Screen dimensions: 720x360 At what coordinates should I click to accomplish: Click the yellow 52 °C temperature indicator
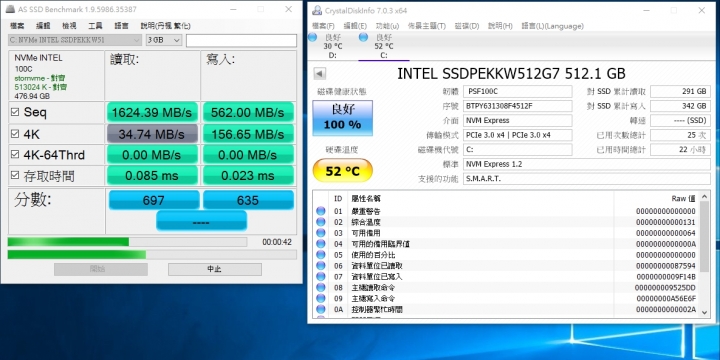(343, 171)
